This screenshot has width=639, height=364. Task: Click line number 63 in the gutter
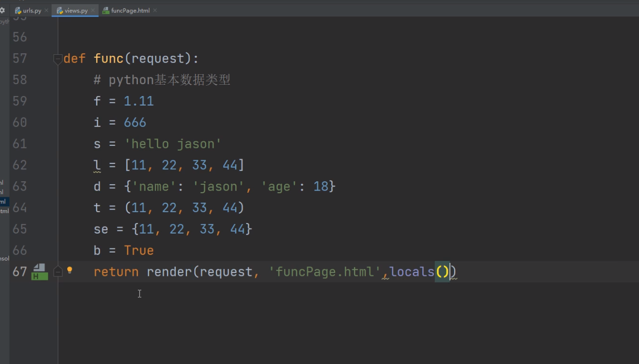pyautogui.click(x=19, y=186)
